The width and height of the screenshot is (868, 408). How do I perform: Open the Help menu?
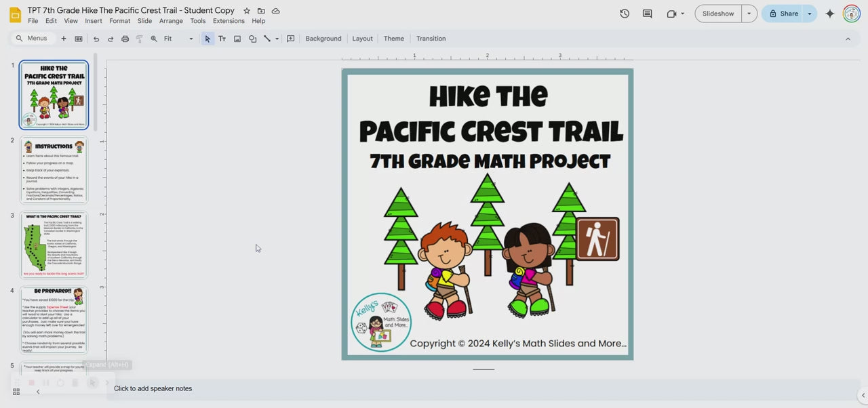(258, 21)
